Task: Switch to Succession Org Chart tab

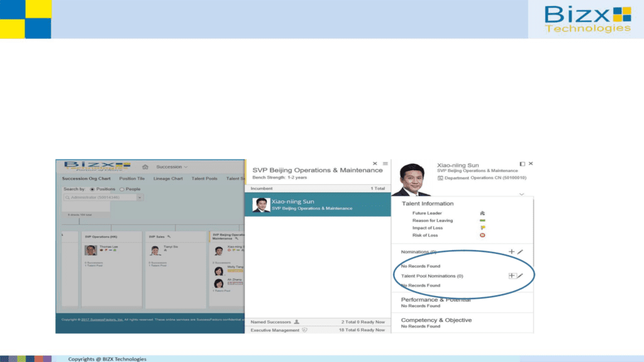Action: click(86, 178)
